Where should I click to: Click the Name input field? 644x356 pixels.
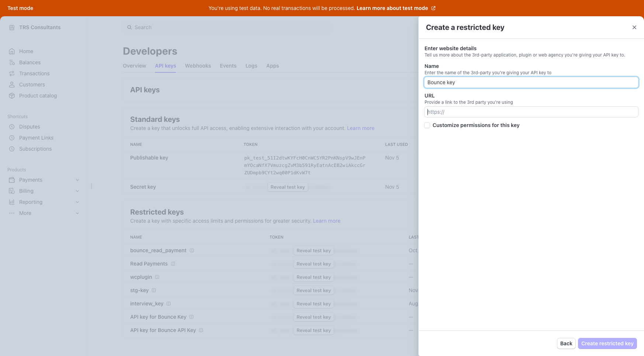[531, 82]
